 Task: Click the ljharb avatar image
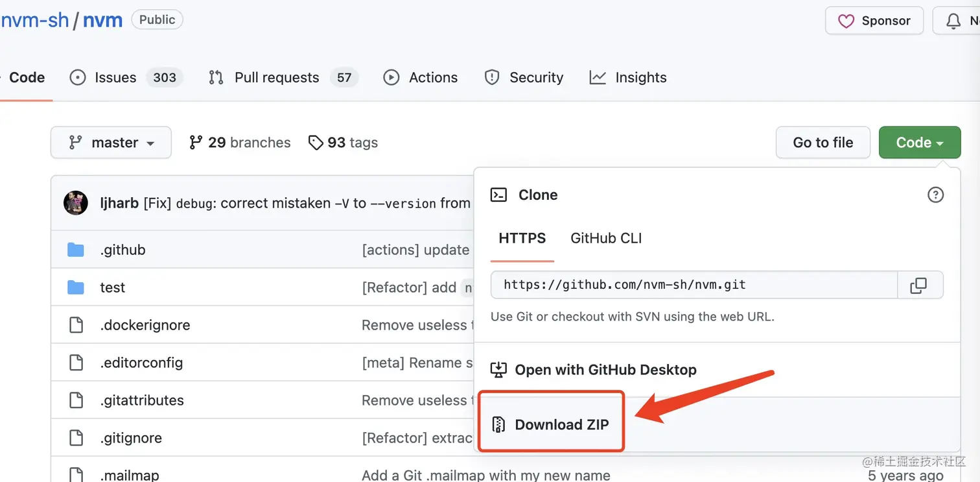pyautogui.click(x=76, y=203)
